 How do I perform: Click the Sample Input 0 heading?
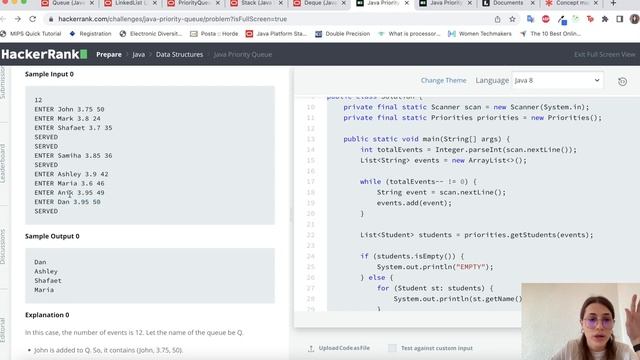tap(49, 74)
